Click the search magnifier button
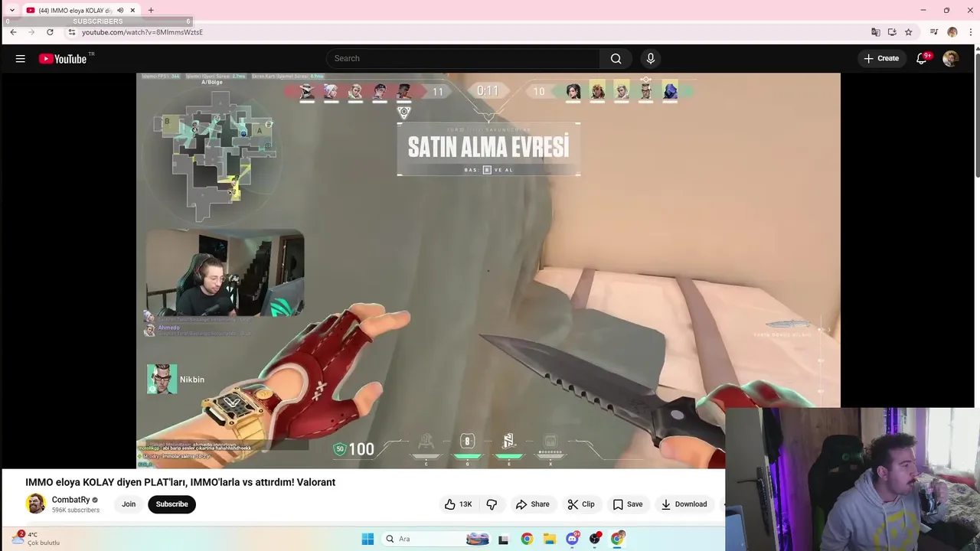The width and height of the screenshot is (980, 551). point(616,58)
